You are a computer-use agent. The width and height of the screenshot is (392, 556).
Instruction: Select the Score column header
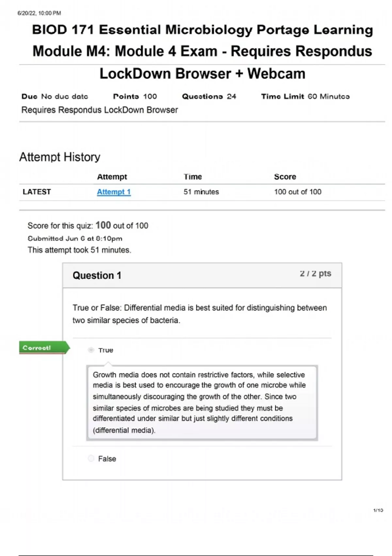click(285, 177)
